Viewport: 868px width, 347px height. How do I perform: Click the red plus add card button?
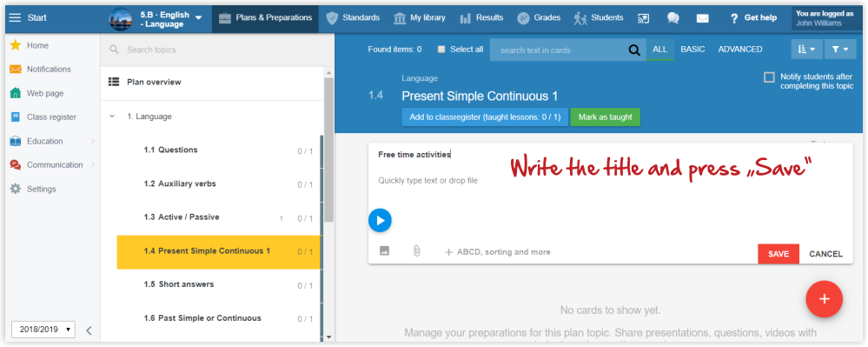[825, 299]
